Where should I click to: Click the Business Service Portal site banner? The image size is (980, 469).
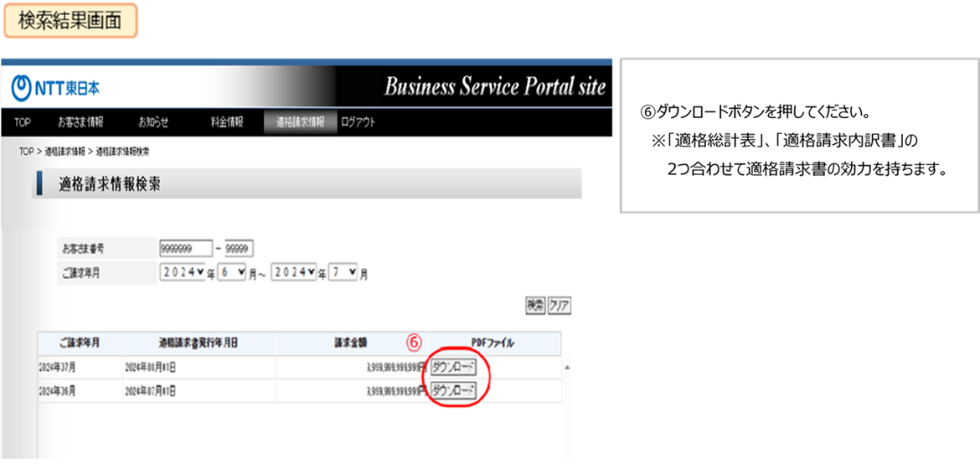494,87
